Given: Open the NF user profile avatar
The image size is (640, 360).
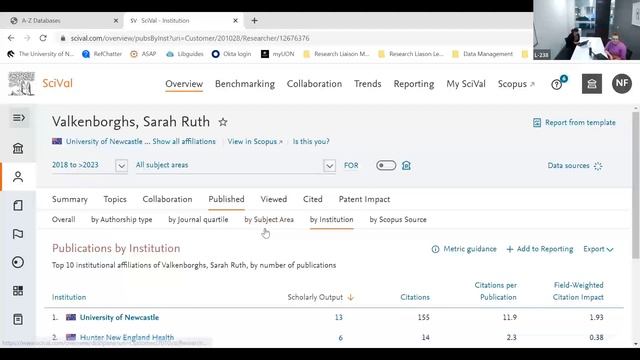Looking at the screenshot, I should tap(622, 84).
